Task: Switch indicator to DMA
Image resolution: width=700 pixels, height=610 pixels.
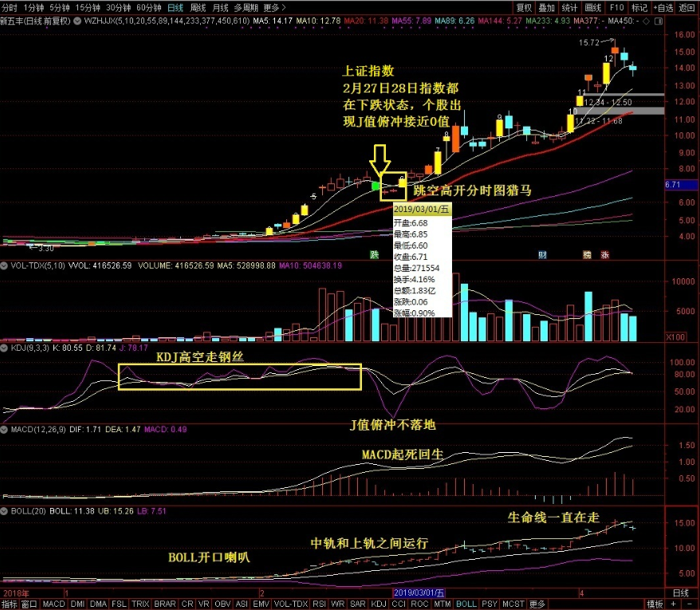Action: (x=99, y=604)
